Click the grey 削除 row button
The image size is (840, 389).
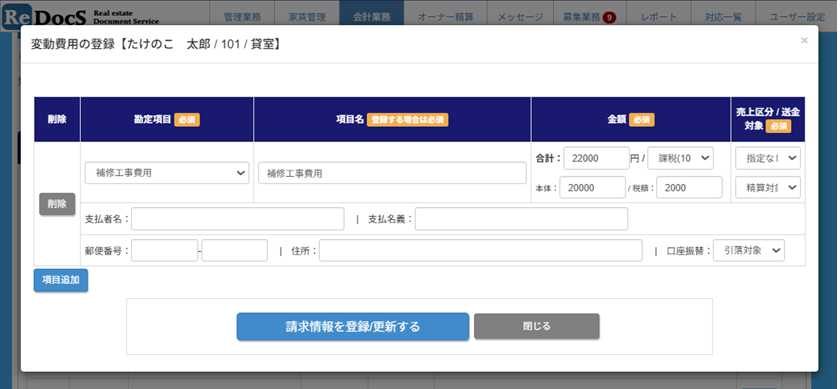coord(57,204)
